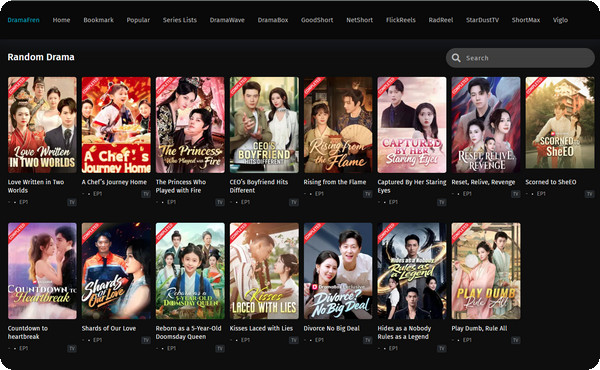Viewport: 600px width, 370px height.
Task: Click the Reset, Relive, Revenge title link
Action: (x=483, y=182)
